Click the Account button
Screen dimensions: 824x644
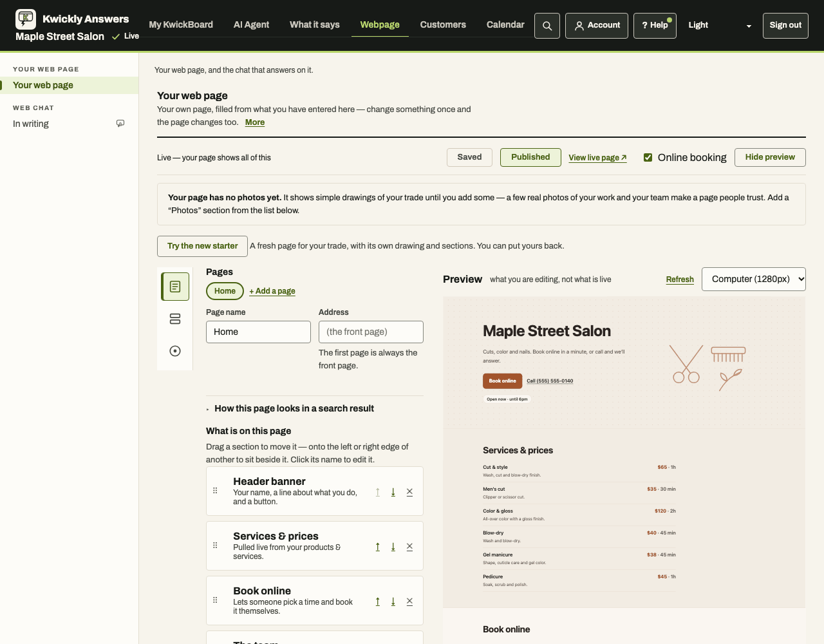597,26
